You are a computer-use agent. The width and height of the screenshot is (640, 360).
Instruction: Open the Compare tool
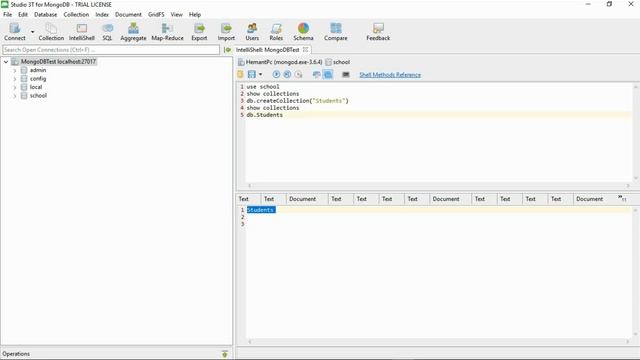pyautogui.click(x=336, y=32)
